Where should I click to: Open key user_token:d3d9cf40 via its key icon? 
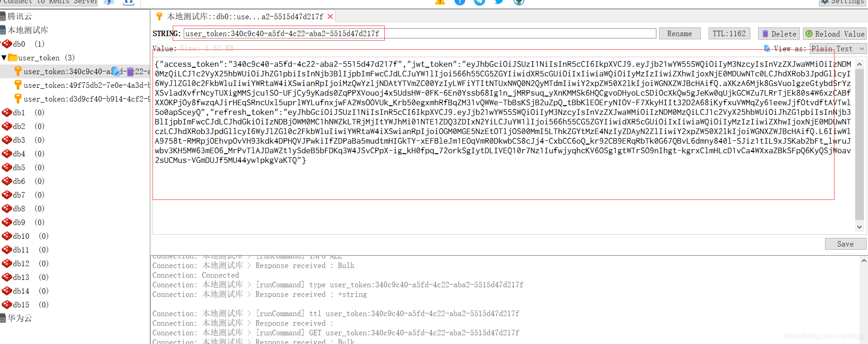pos(18,99)
